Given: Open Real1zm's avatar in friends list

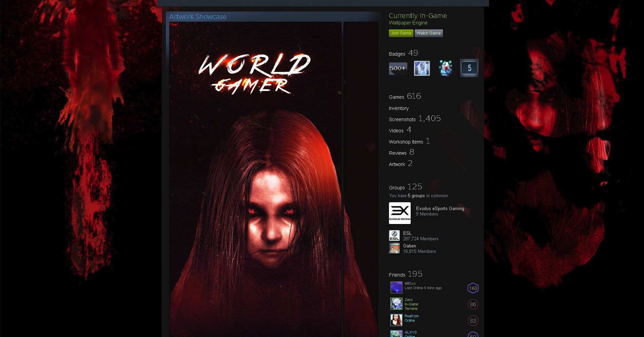Looking at the screenshot, I should [x=396, y=320].
